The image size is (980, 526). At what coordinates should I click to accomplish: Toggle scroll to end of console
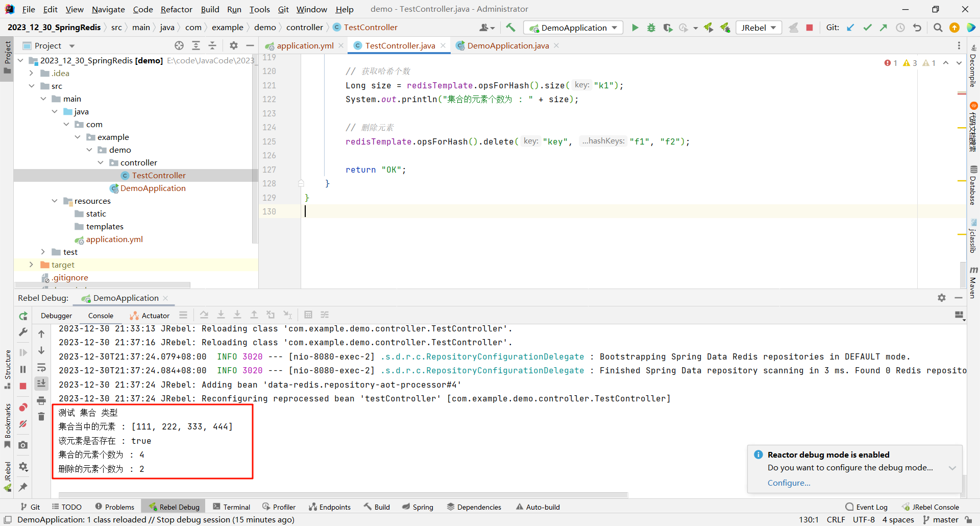(x=41, y=384)
